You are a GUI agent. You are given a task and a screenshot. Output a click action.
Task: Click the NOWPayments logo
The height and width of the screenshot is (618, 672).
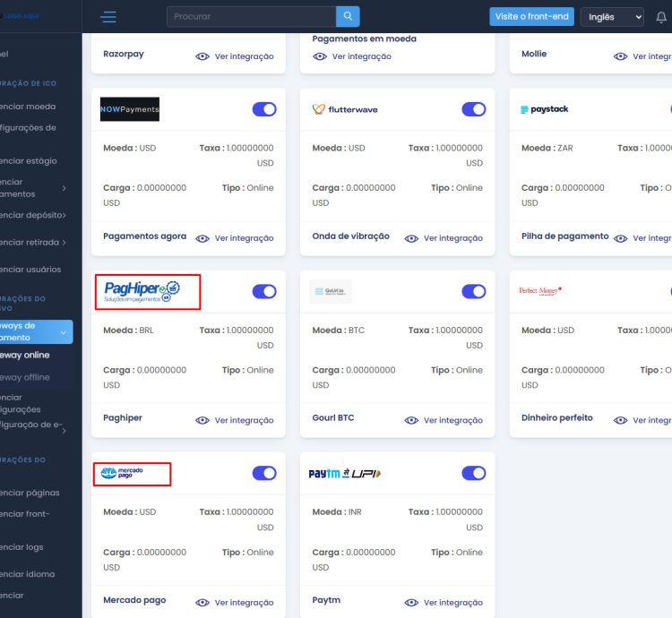tap(130, 109)
